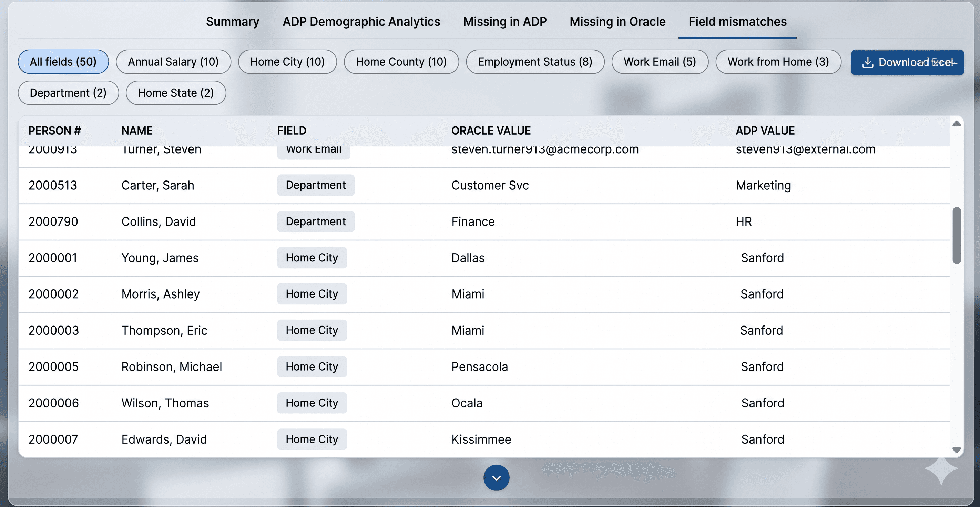
Task: Open the Summary tab
Action: (x=233, y=22)
